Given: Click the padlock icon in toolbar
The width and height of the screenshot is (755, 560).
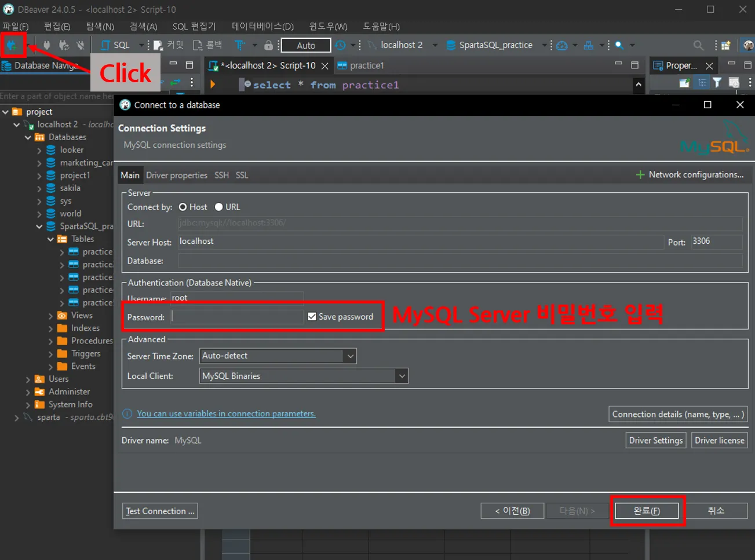Looking at the screenshot, I should click(x=268, y=45).
